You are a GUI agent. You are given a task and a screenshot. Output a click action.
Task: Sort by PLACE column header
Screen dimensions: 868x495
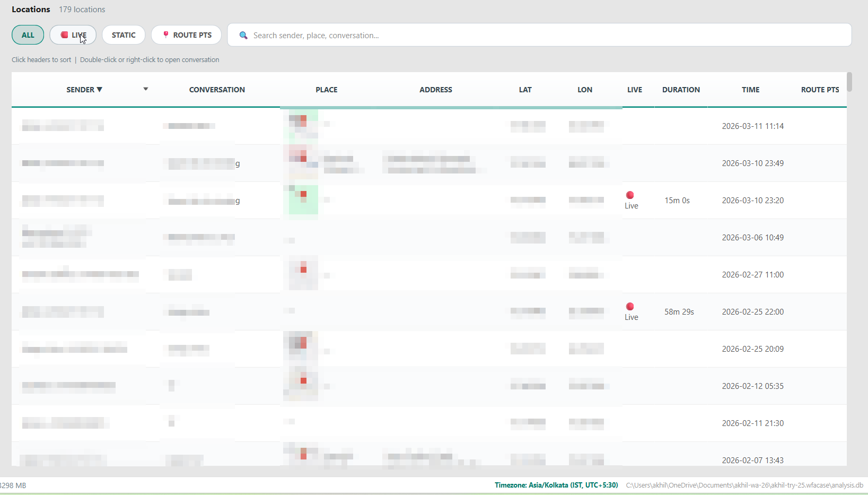coord(327,90)
